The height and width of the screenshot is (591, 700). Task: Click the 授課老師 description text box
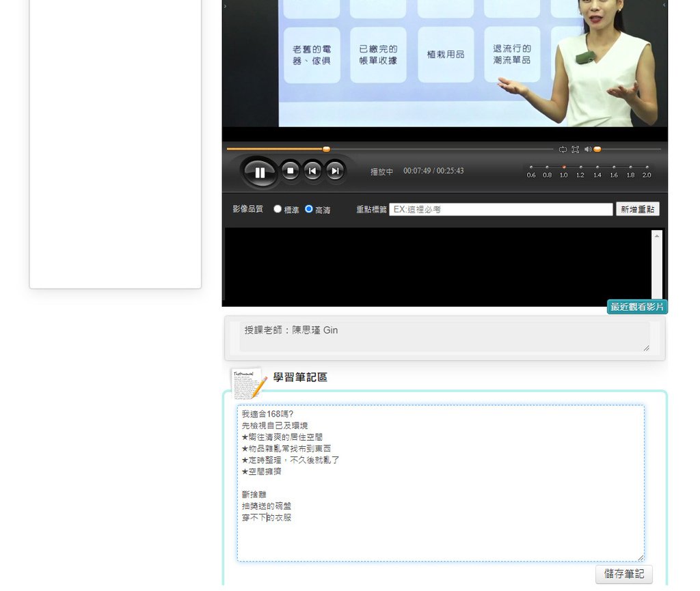click(x=444, y=336)
